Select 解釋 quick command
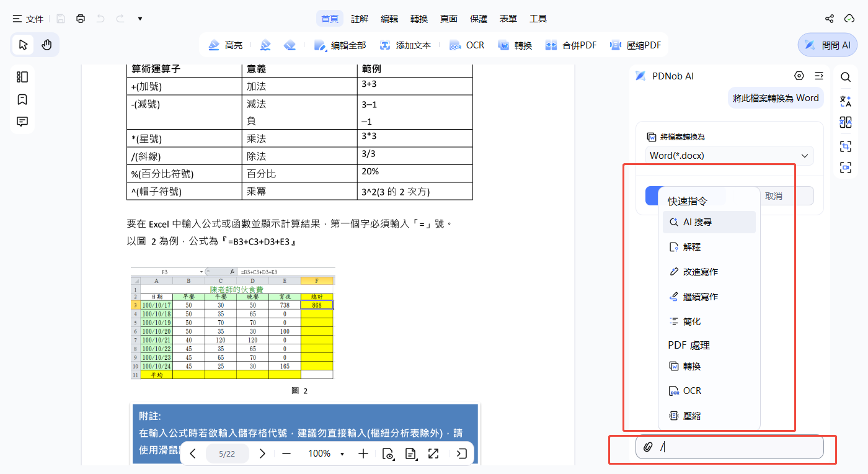Screen dimensions: 868x474 (709, 247)
